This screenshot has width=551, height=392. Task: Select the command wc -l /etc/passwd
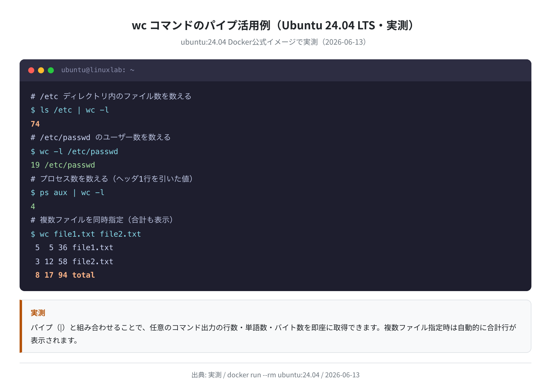click(x=74, y=151)
